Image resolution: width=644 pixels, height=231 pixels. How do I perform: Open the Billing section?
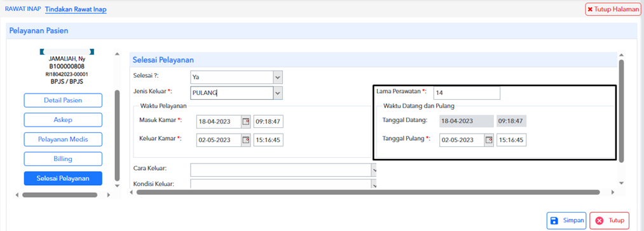[63, 159]
